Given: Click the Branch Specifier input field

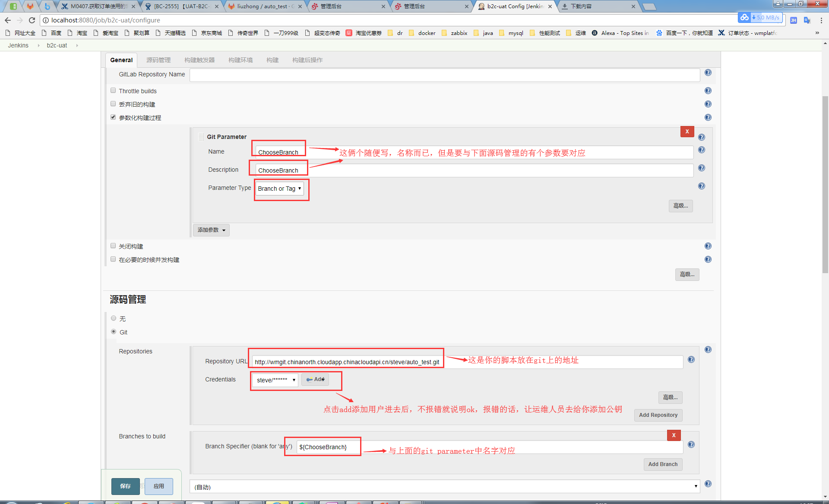Looking at the screenshot, I should 329,447.
